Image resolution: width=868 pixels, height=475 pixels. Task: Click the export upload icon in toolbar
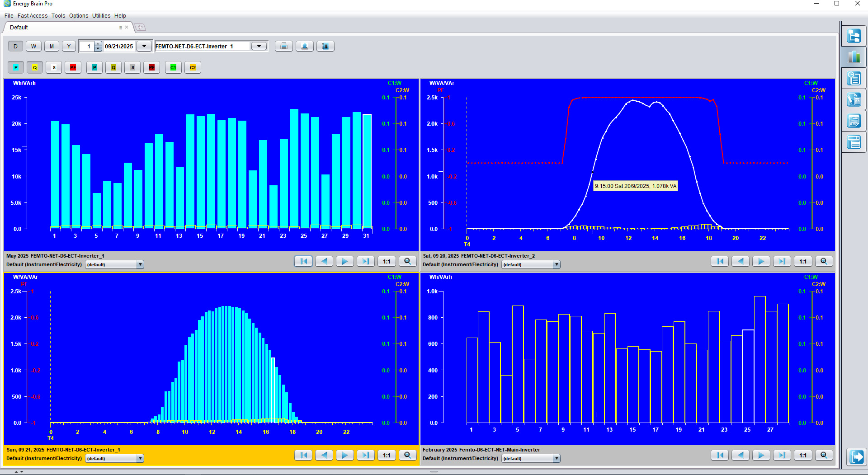point(305,46)
